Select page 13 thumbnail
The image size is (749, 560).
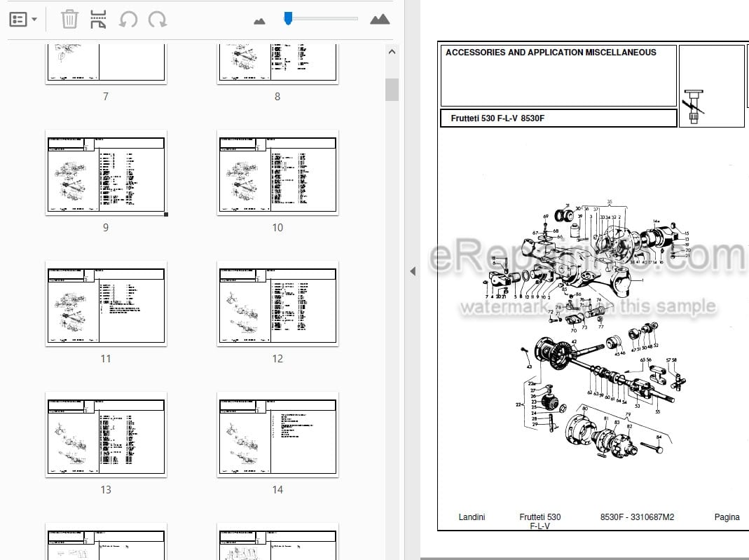click(x=106, y=435)
